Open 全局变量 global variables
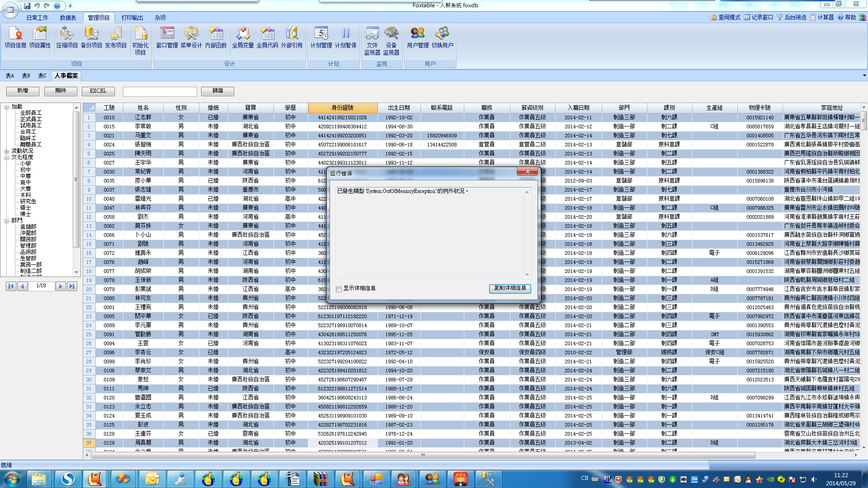868x488 pixels. [x=243, y=37]
